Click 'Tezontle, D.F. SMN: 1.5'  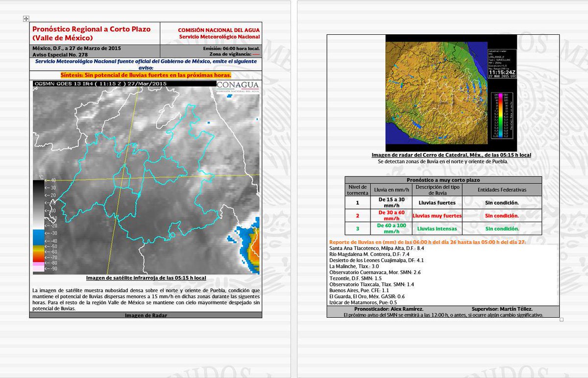[355, 278]
